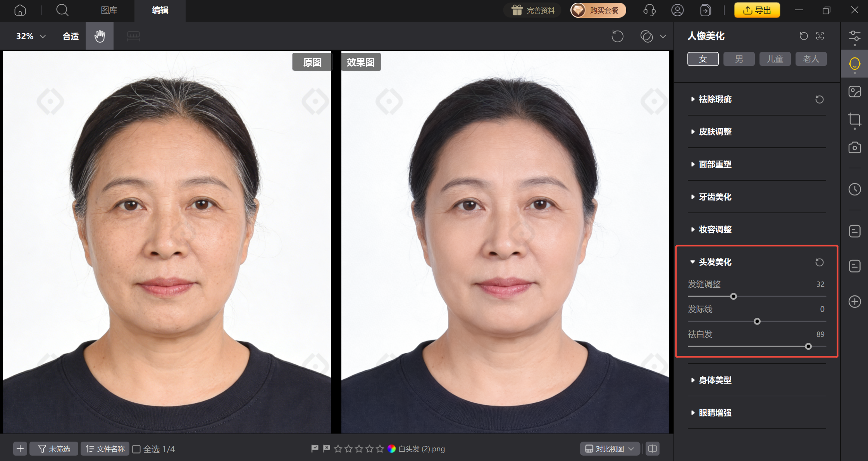Viewport: 868px width, 461px height.
Task: Open the 32% zoom dropdown
Action: [31, 36]
